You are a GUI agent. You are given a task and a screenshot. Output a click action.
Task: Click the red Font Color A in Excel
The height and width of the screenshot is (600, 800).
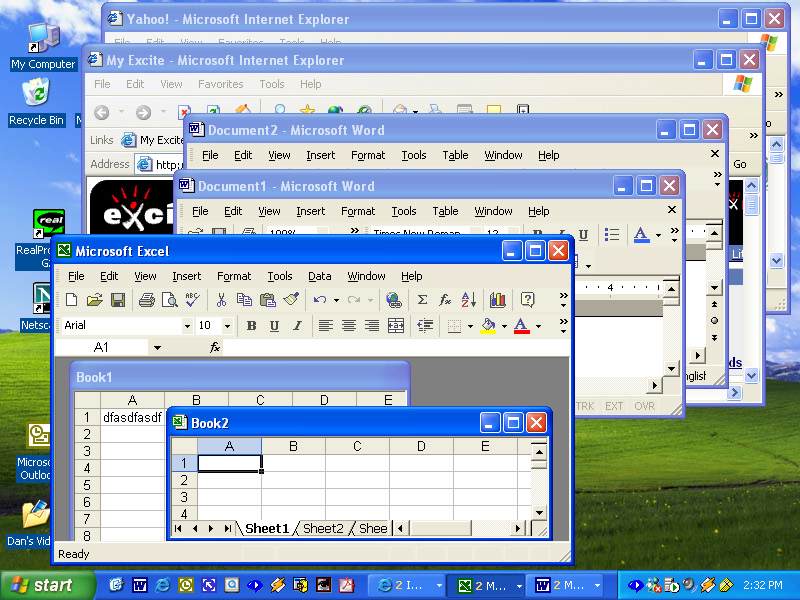point(521,326)
